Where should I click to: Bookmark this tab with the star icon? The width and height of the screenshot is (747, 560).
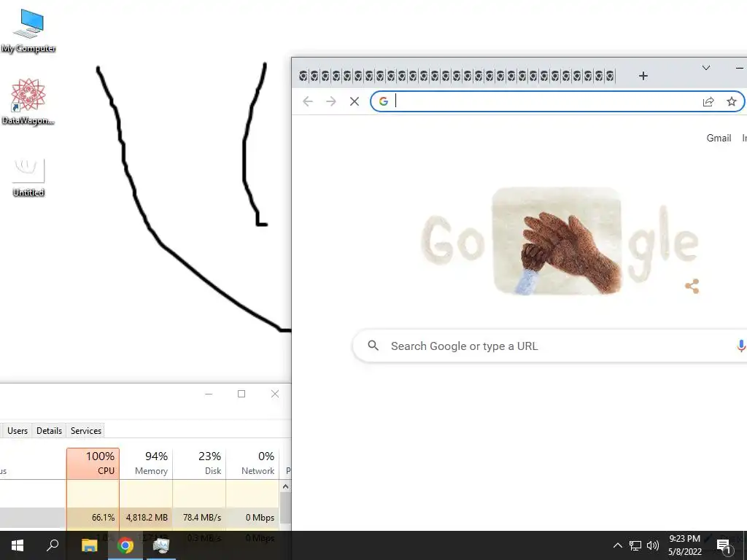[731, 101]
